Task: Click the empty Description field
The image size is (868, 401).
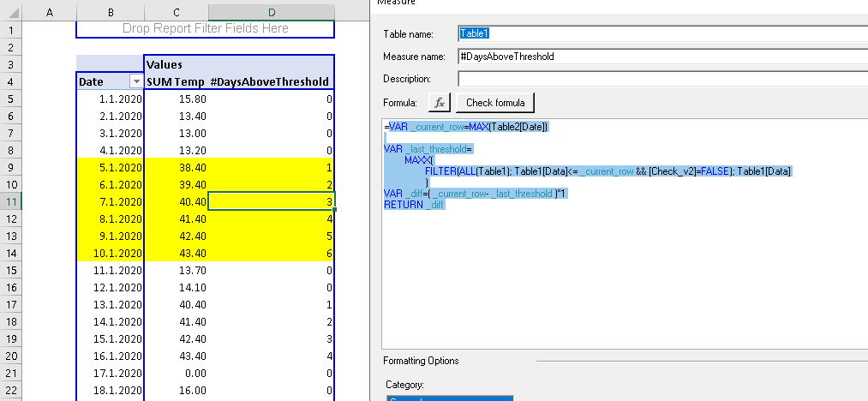Action: pyautogui.click(x=662, y=79)
